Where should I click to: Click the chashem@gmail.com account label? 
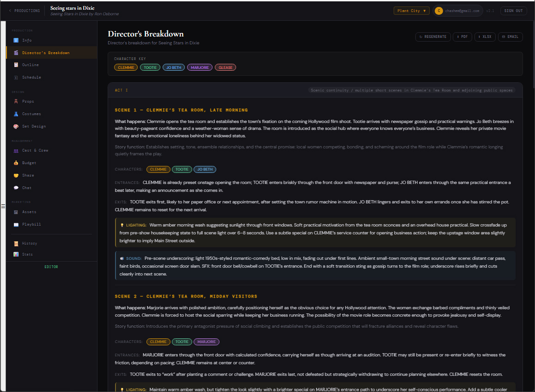pyautogui.click(x=462, y=11)
